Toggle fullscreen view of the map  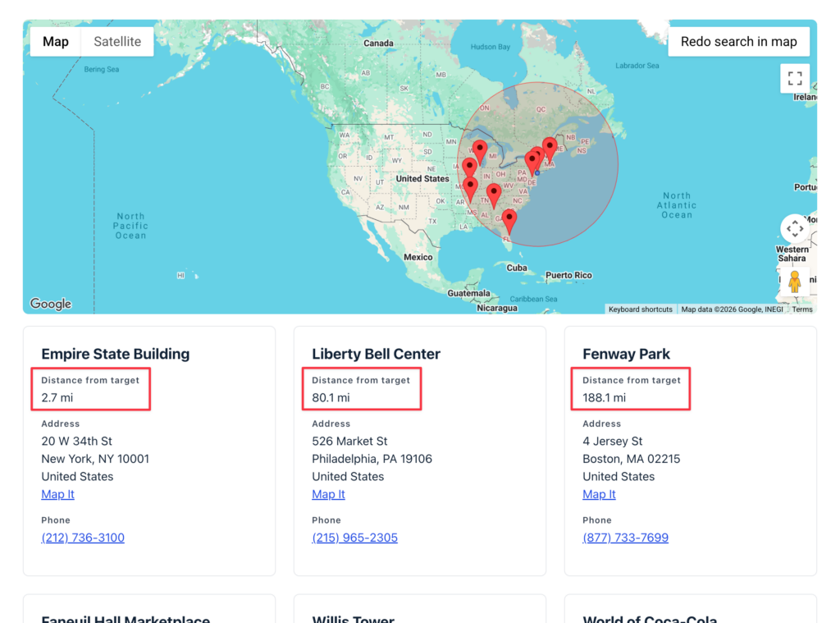point(794,79)
